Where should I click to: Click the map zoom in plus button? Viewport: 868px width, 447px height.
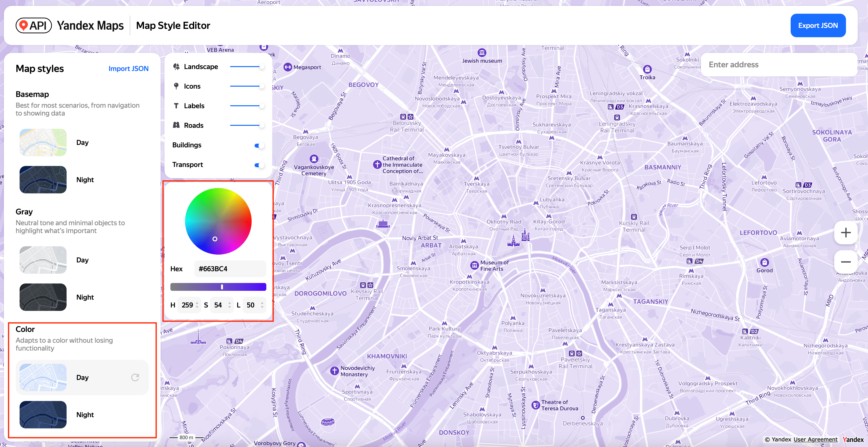point(845,233)
